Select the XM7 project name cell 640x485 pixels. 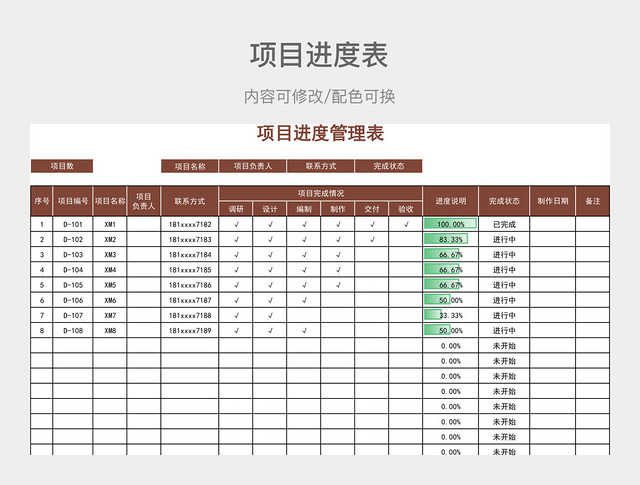pyautogui.click(x=110, y=316)
